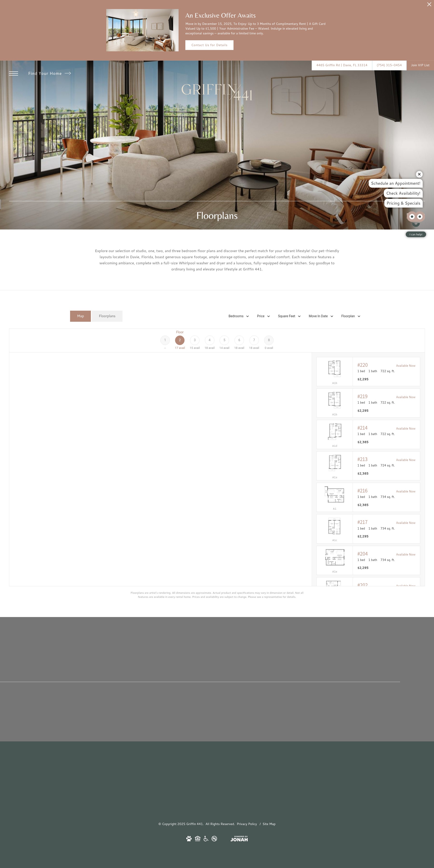Click Check Availability! bubble
This screenshot has width=434, height=868.
(x=403, y=193)
